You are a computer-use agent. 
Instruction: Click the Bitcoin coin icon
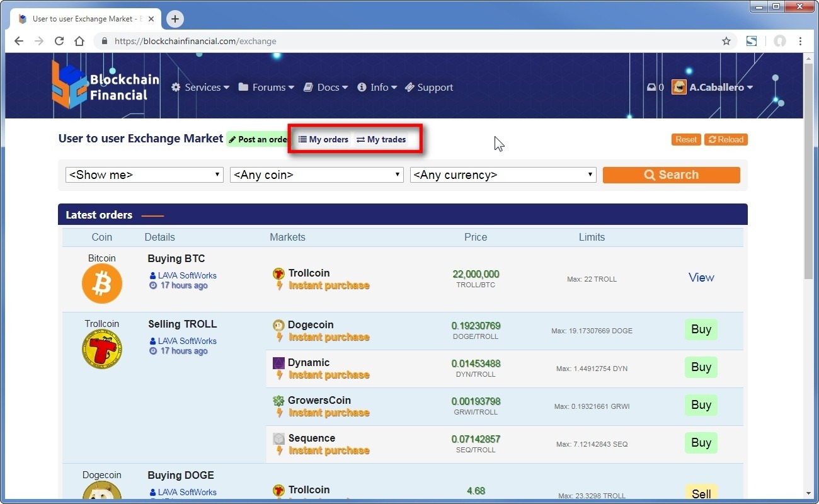[x=102, y=283]
